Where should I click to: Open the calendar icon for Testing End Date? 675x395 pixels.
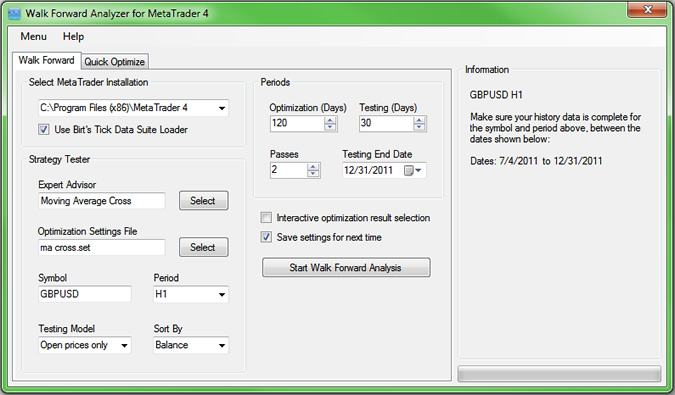(409, 170)
